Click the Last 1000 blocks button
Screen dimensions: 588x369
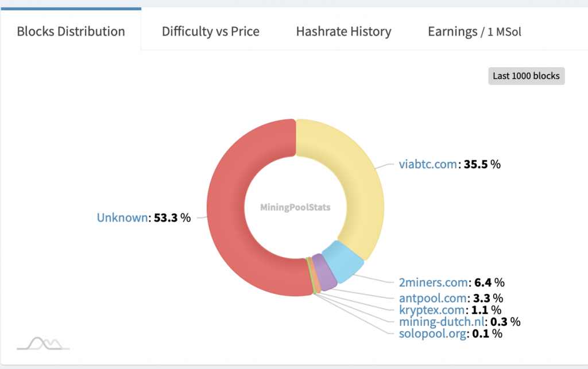point(526,76)
